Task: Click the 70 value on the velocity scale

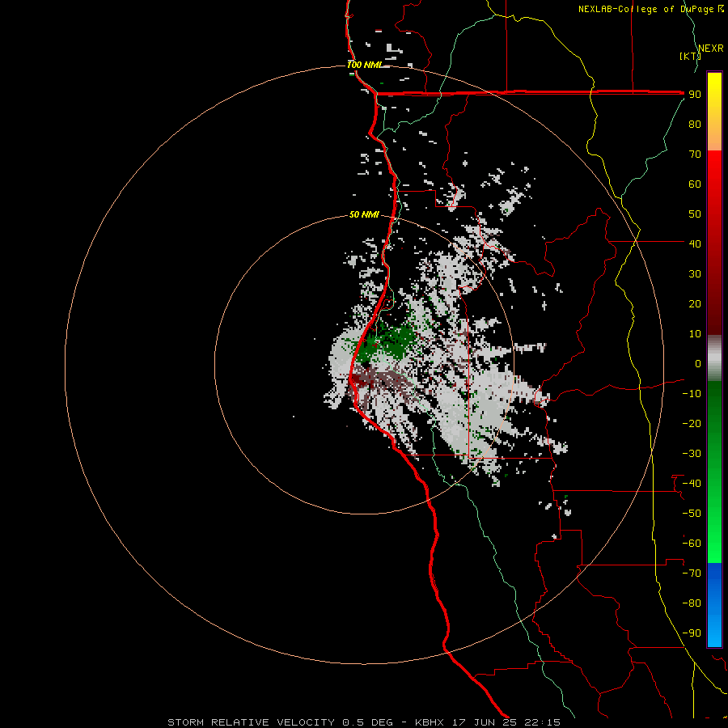Action: (695, 154)
